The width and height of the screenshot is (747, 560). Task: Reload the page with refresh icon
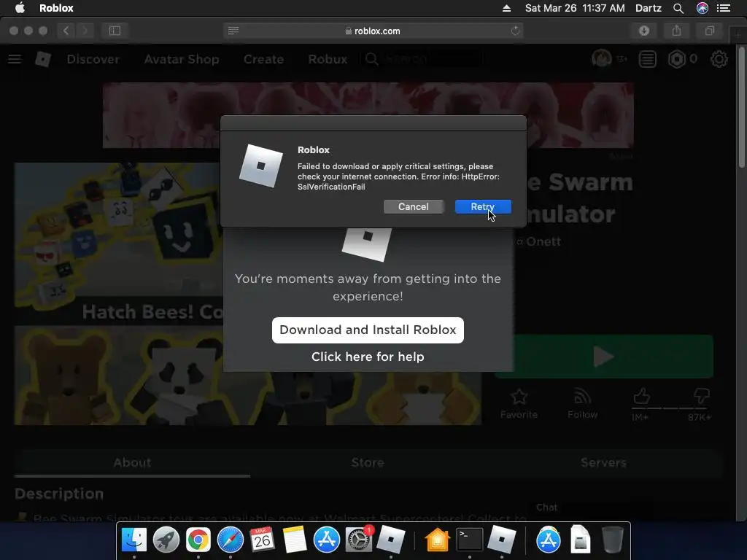point(515,31)
